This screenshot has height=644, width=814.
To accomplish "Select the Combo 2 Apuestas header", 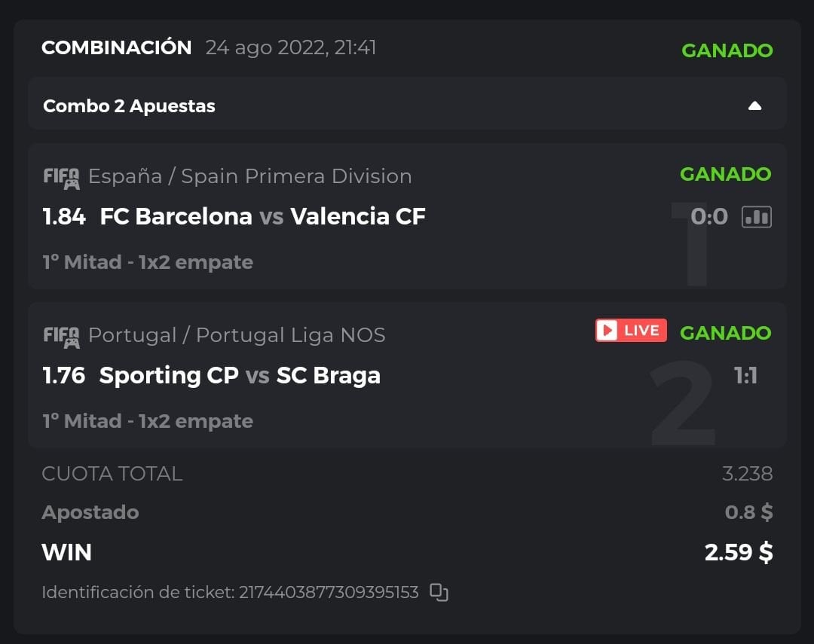I will (x=129, y=106).
